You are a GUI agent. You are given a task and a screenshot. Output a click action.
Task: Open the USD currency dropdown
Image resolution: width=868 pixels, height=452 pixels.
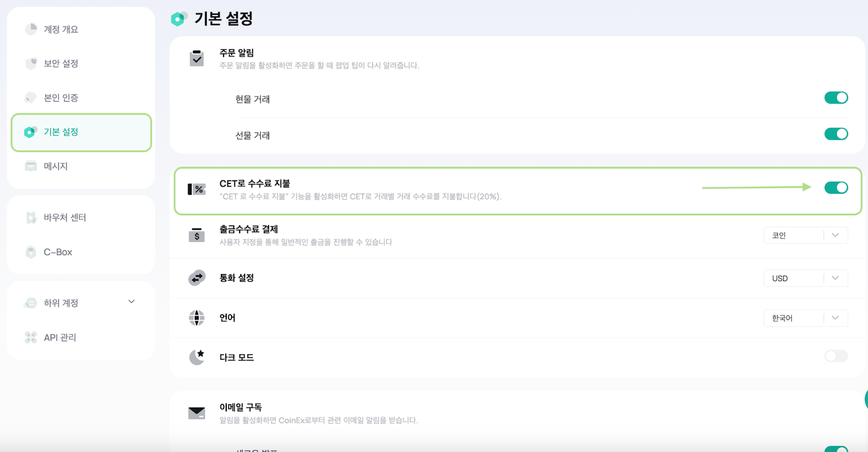pyautogui.click(x=806, y=278)
